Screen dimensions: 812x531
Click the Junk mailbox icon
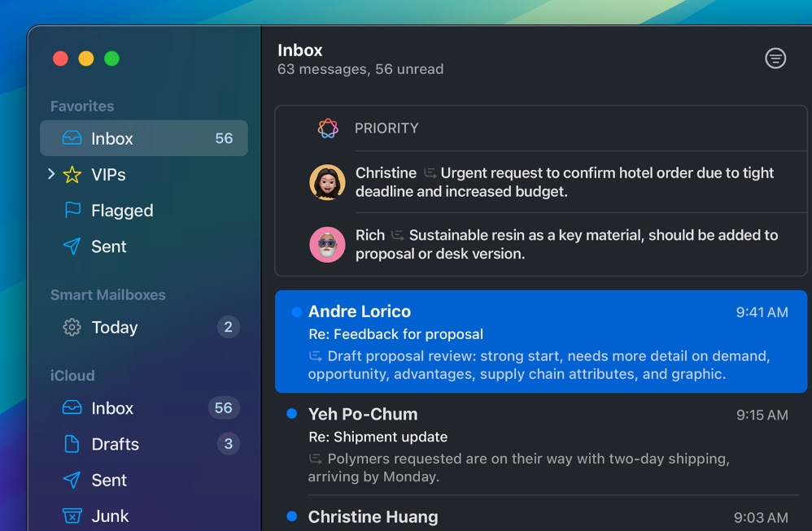click(72, 516)
